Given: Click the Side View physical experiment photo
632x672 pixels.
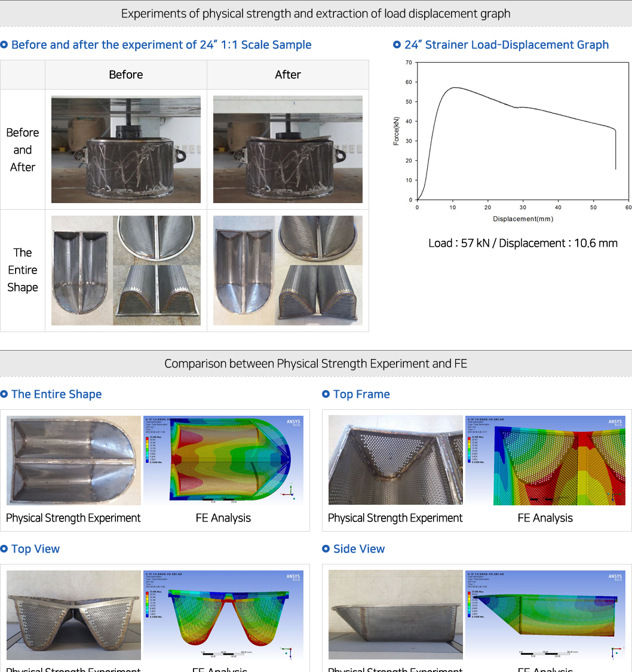Looking at the screenshot, I should pyautogui.click(x=395, y=615).
